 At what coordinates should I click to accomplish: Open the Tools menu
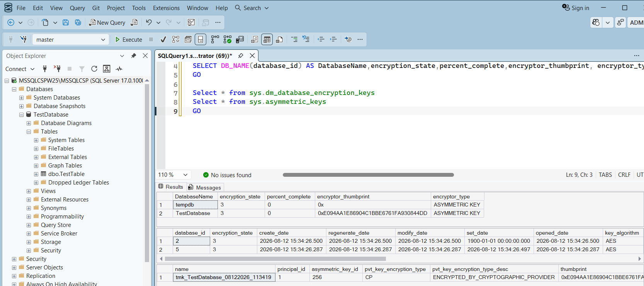tap(139, 8)
